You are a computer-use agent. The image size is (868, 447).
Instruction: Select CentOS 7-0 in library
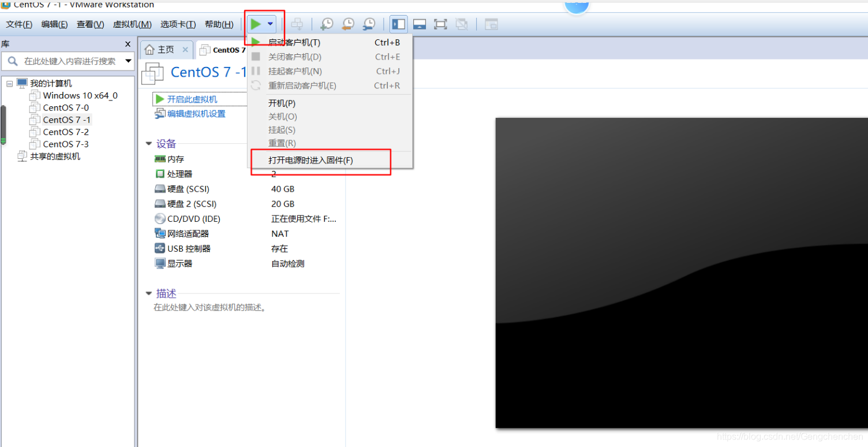(x=66, y=107)
